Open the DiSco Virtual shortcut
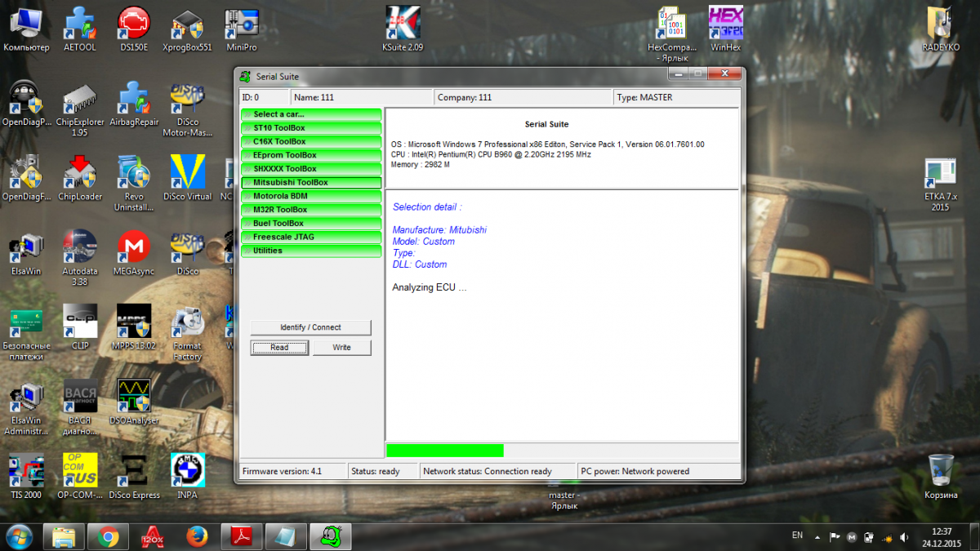Viewport: 980px width, 551px height. coord(187,178)
